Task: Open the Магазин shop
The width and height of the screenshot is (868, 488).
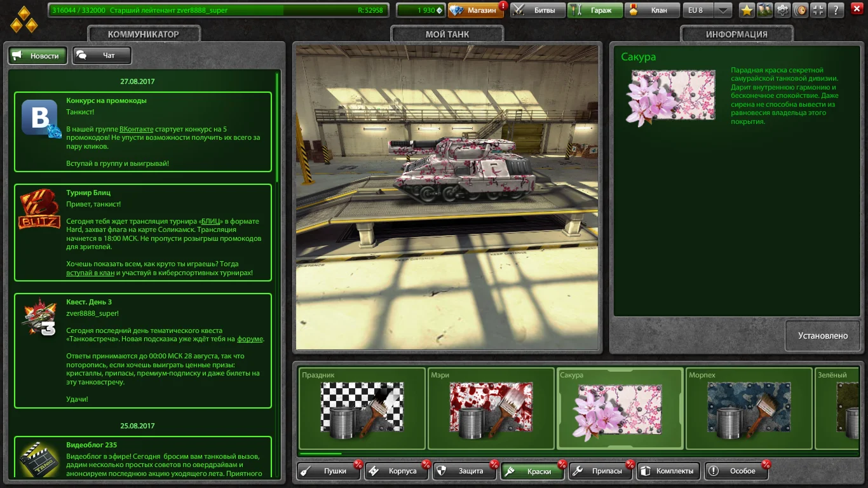Action: 477,10
